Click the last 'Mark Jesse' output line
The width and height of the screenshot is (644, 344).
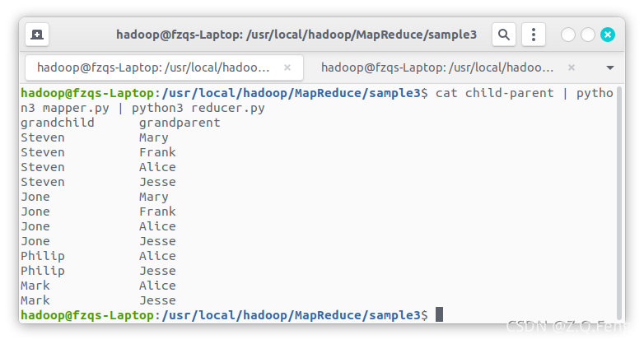pos(99,300)
